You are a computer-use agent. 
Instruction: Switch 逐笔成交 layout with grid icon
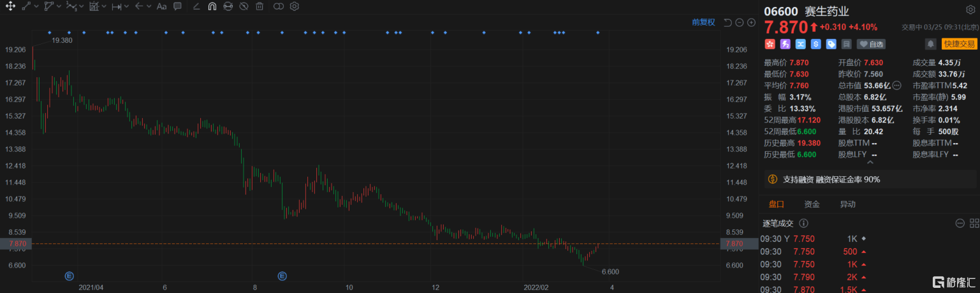(x=973, y=223)
